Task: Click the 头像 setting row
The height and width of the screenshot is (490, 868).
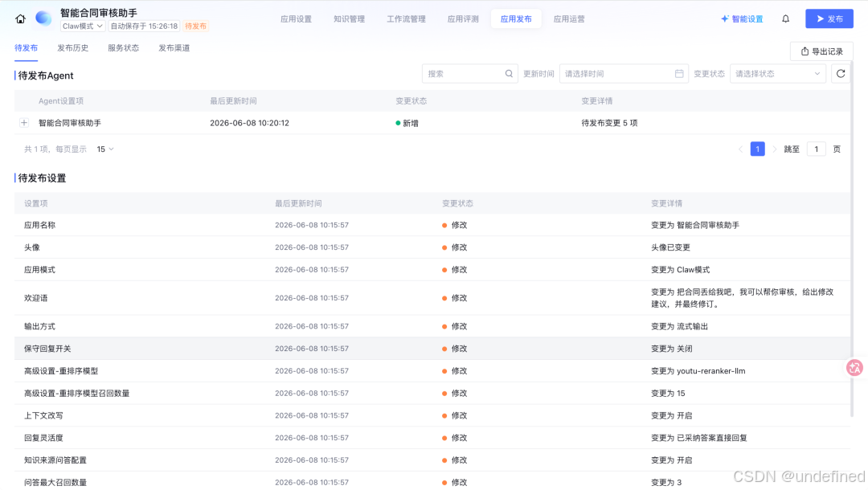Action: 432,247
